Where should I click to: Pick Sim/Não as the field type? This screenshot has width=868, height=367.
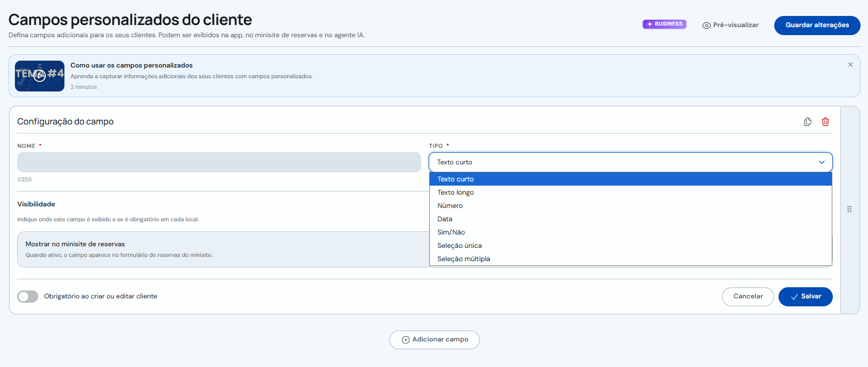pyautogui.click(x=630, y=232)
